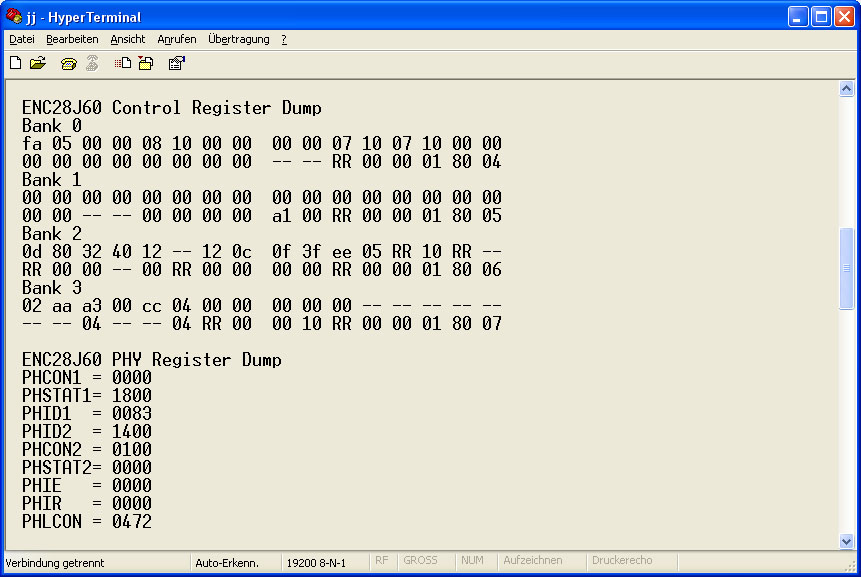Expand the Ansicht menu
The height and width of the screenshot is (577, 861).
tap(128, 39)
